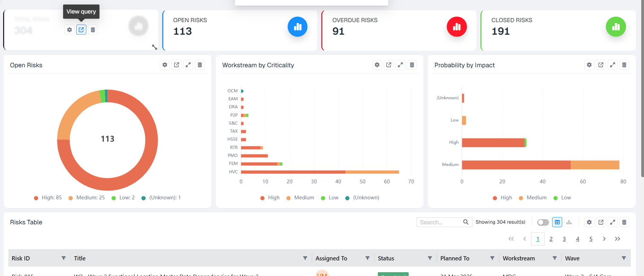Toggle Medium in Workstream by Criticality legend

[300, 198]
